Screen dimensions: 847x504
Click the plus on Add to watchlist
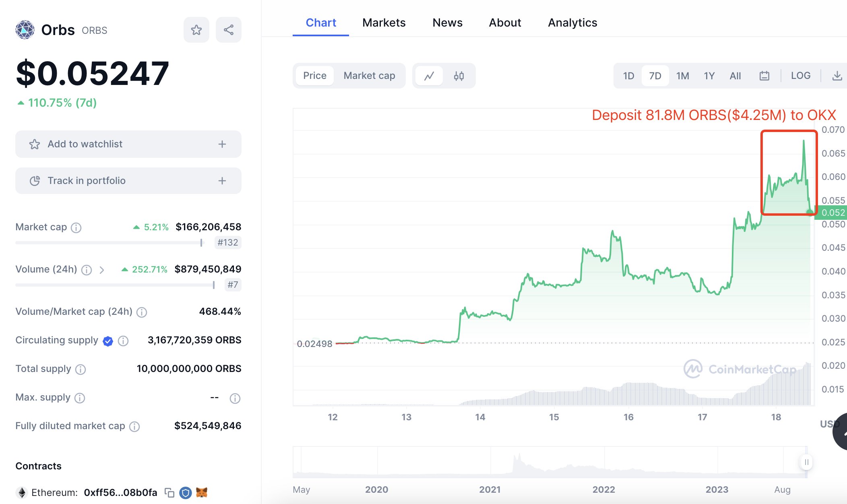pyautogui.click(x=222, y=144)
